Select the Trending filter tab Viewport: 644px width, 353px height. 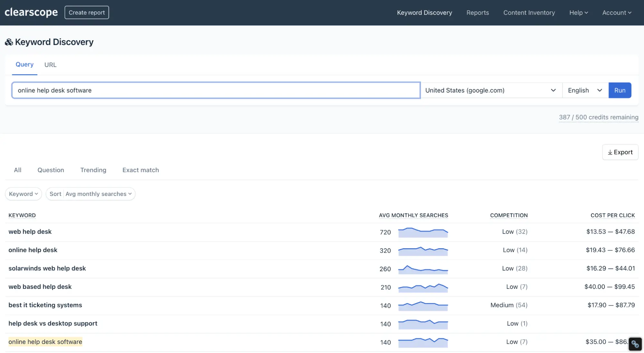(93, 170)
